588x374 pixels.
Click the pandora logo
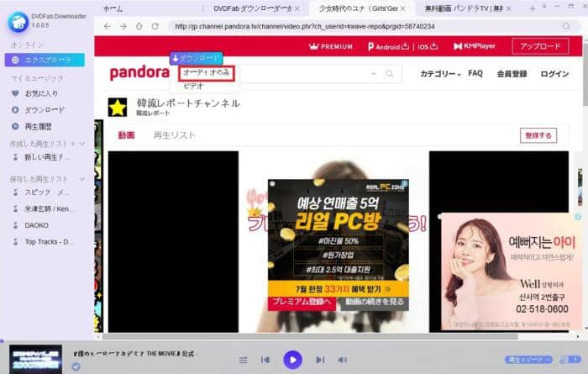click(x=139, y=73)
